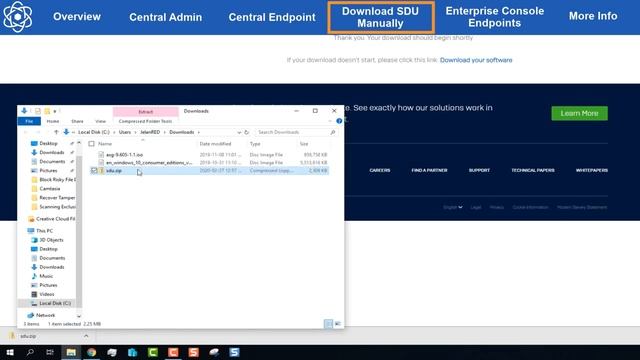
Task: Uncheck the sdu.zip item checkbox
Action: (94, 171)
